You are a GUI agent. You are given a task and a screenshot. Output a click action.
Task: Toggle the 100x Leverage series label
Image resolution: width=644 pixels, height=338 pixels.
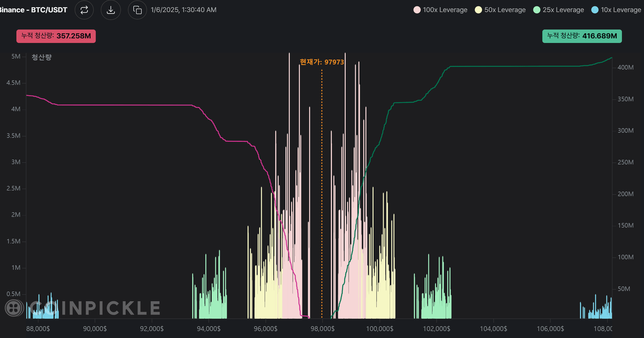point(445,10)
